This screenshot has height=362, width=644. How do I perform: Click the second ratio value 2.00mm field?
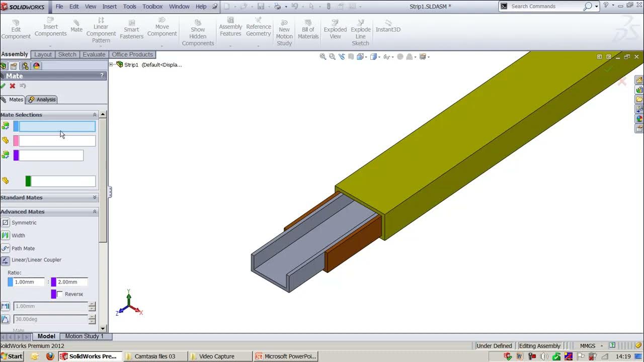pyautogui.click(x=72, y=282)
